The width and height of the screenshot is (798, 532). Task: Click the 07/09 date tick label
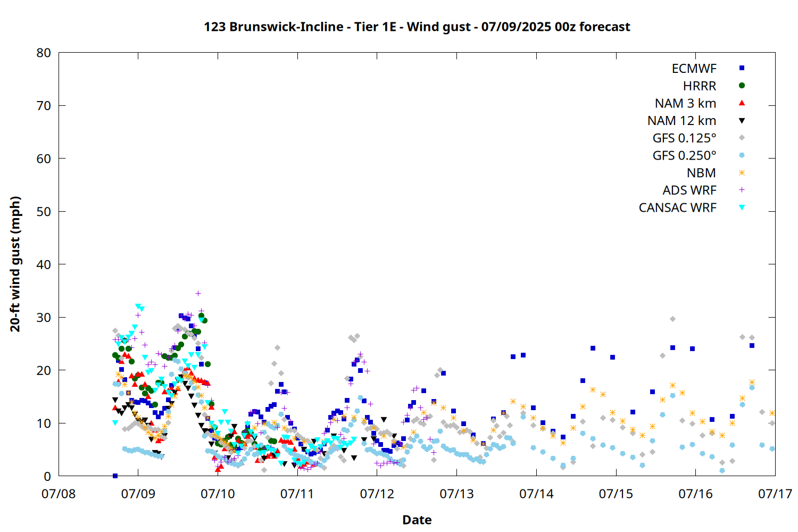[x=138, y=494]
